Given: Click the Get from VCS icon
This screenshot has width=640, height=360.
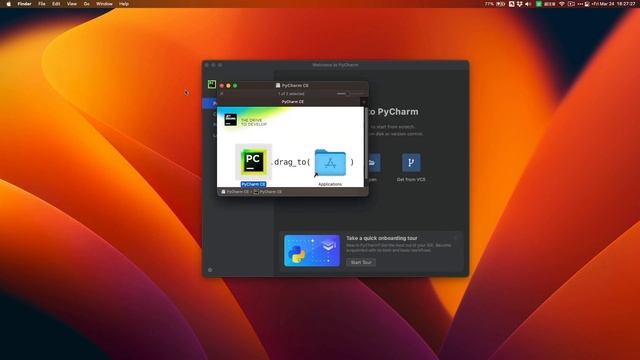Looking at the screenshot, I should pos(411,162).
